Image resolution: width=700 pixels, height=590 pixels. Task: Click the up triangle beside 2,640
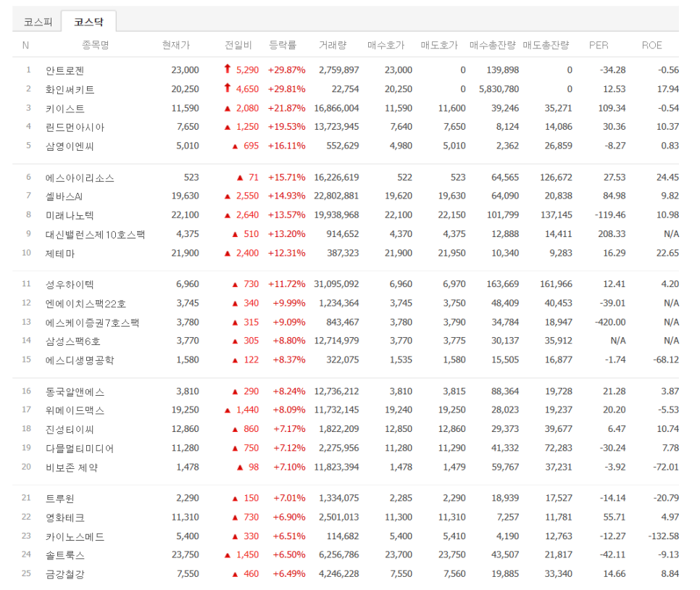tap(228, 216)
